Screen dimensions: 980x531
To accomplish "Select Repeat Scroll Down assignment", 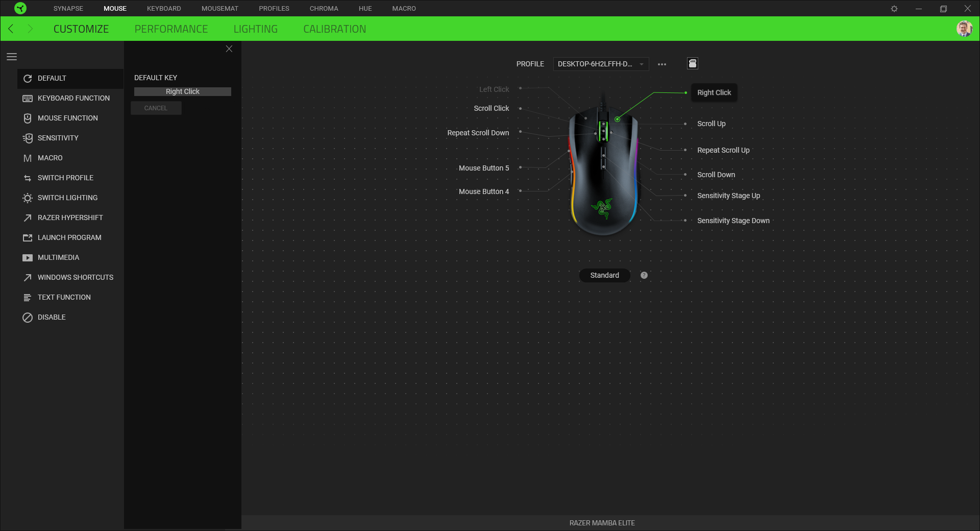I will [x=478, y=133].
